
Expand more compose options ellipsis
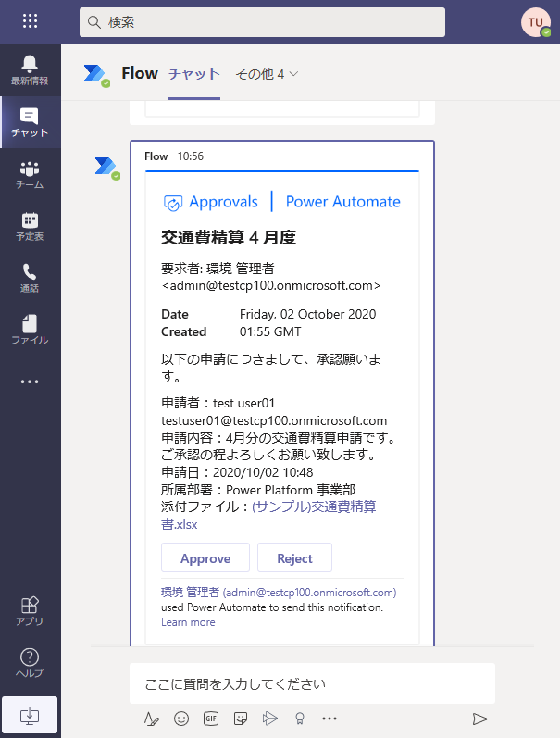click(x=330, y=718)
